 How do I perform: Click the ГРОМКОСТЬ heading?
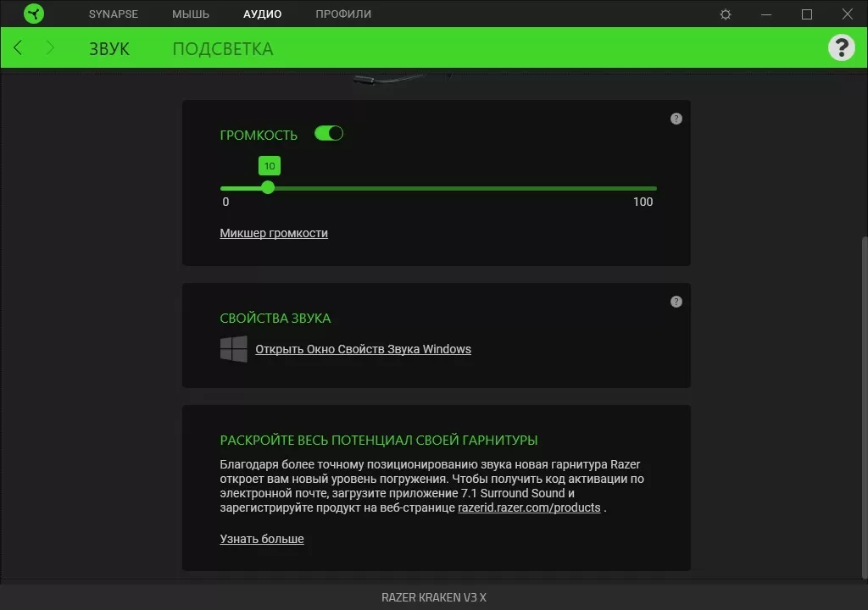click(259, 135)
